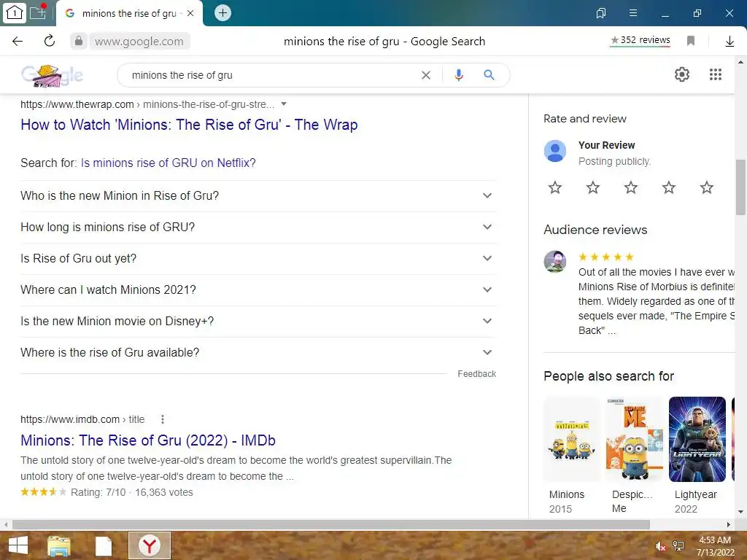This screenshot has width=747, height=560.
Task: Select the Yandex Browser taskbar button
Action: tap(150, 545)
